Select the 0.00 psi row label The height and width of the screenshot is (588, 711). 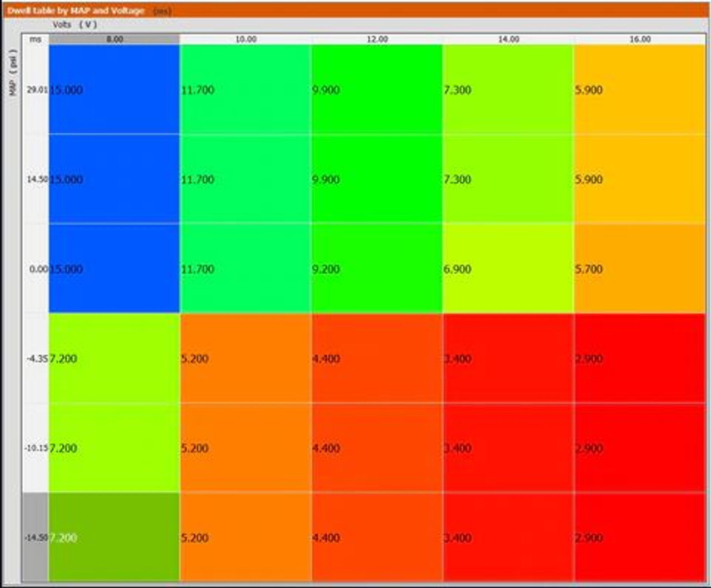pos(36,269)
